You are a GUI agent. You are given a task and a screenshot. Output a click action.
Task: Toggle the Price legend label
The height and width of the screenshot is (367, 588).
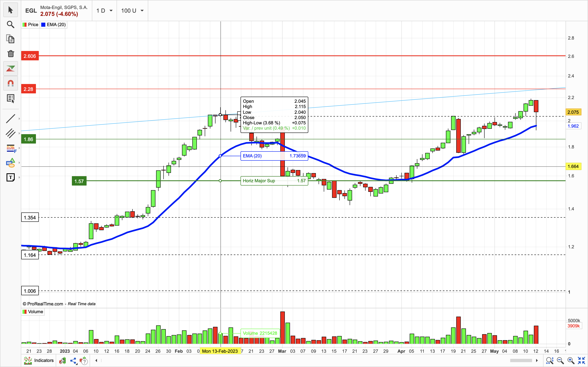31,24
